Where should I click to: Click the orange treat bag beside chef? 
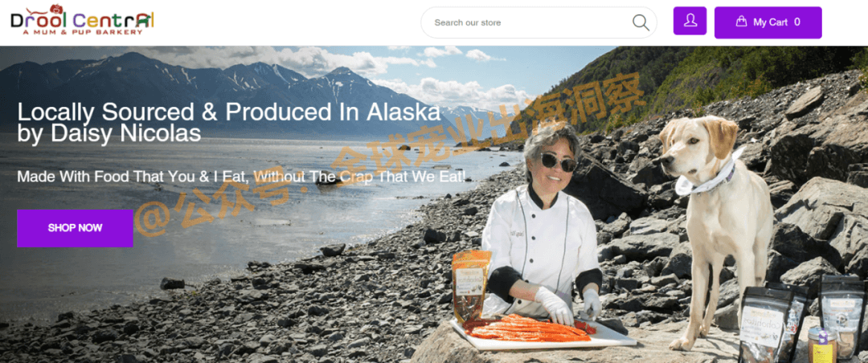471,286
